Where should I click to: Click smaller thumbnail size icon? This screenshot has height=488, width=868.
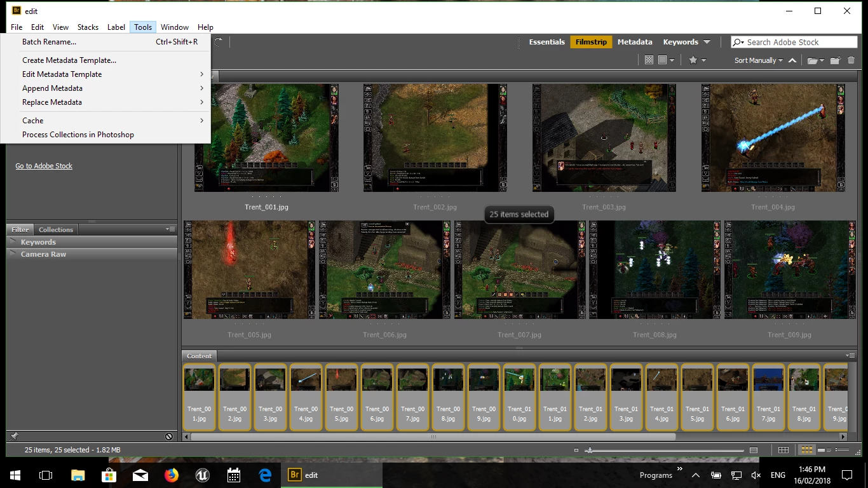(x=576, y=450)
